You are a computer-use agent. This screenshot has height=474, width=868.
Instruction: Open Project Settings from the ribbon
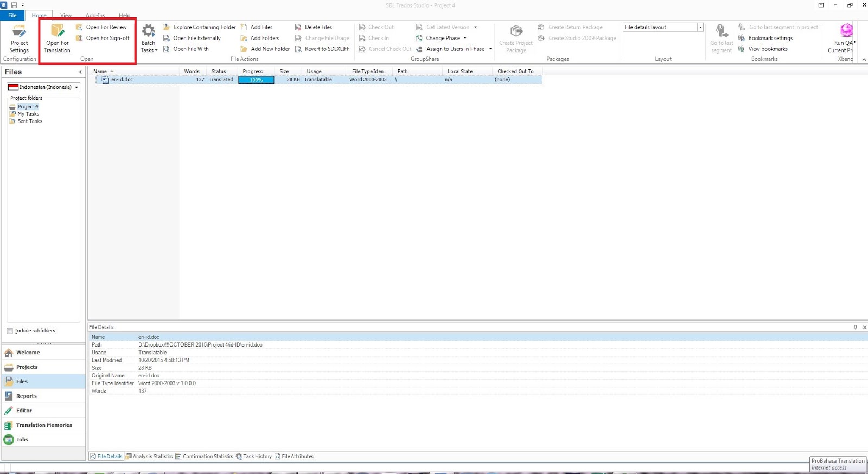click(19, 38)
